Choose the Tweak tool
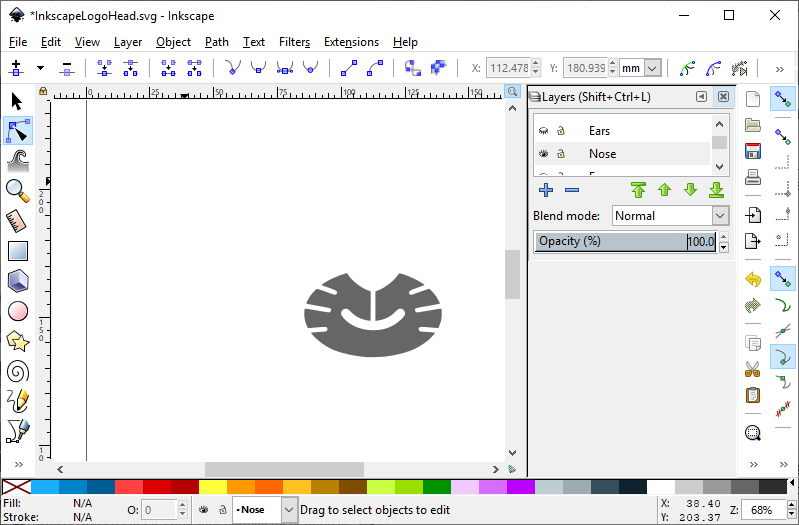Viewport: 799px width, 525px height. (18, 161)
